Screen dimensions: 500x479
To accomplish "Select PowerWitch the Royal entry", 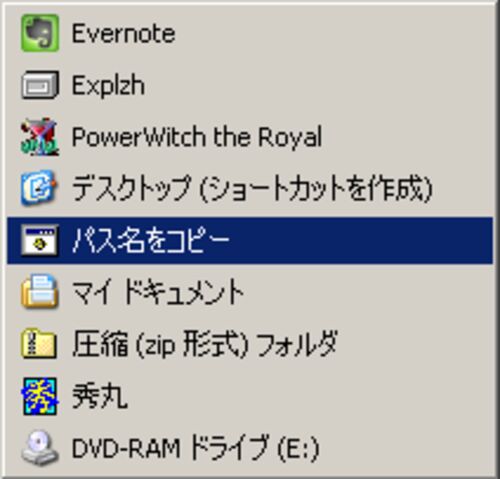I will click(250, 137).
